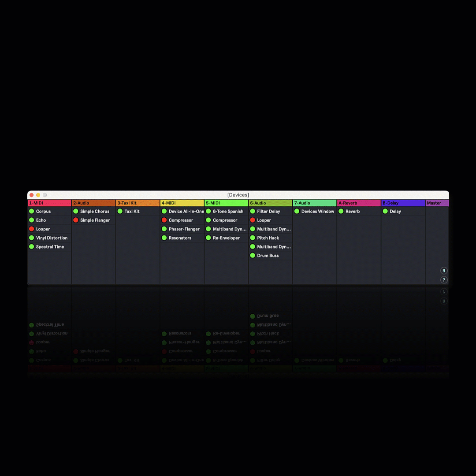
Task: Select the 7-Audio track header
Action: pyautogui.click(x=315, y=203)
